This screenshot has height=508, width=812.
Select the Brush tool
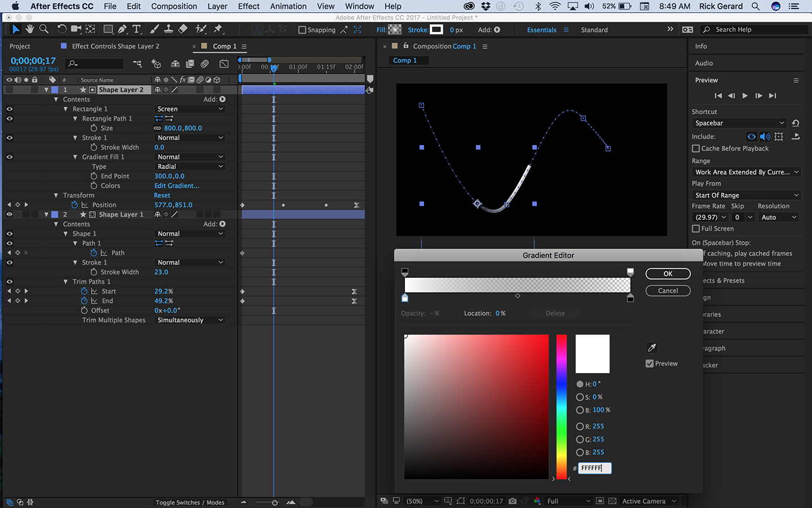(155, 29)
